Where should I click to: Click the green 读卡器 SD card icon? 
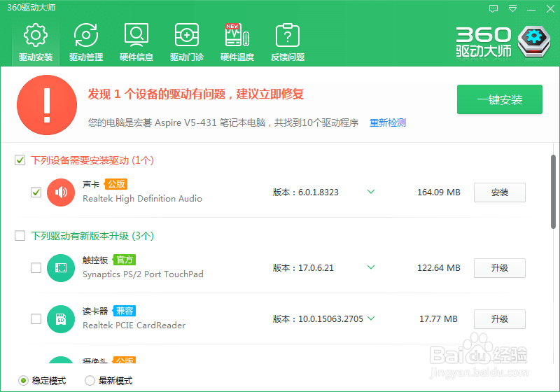61,319
